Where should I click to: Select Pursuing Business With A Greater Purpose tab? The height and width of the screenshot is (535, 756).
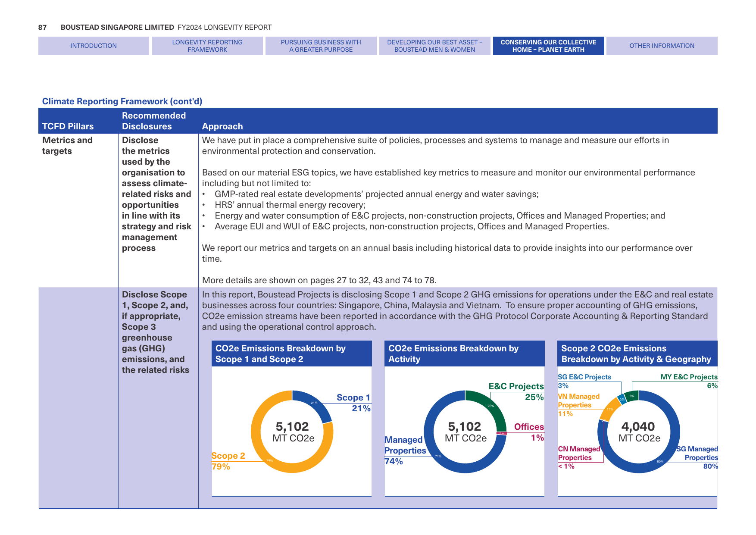pyautogui.click(x=321, y=46)
